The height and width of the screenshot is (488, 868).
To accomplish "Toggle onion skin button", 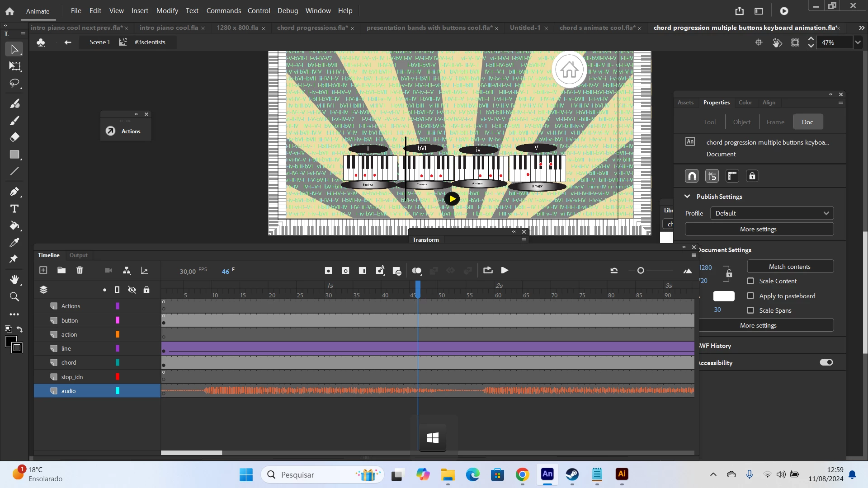I will coord(416,271).
